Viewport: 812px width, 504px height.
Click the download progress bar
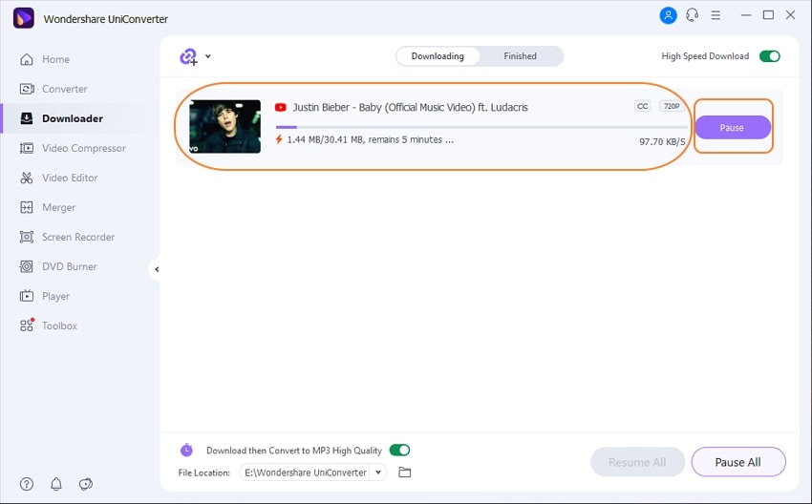pos(481,127)
